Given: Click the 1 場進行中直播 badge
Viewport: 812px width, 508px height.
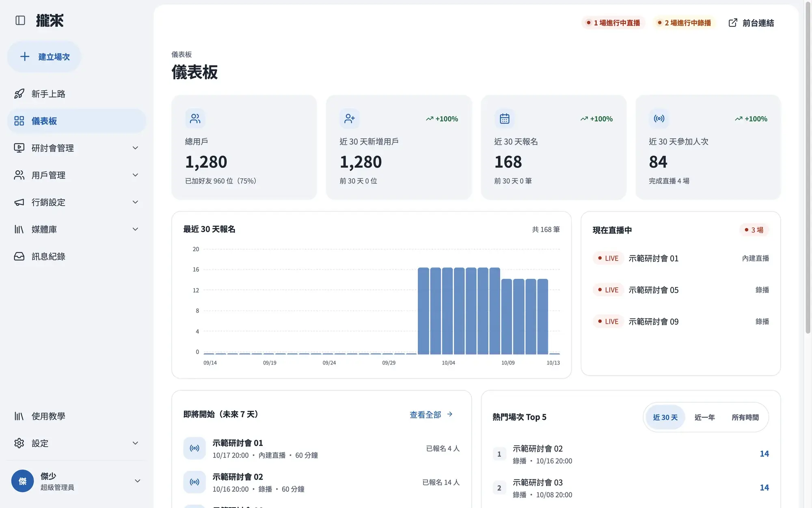Looking at the screenshot, I should click(x=613, y=23).
